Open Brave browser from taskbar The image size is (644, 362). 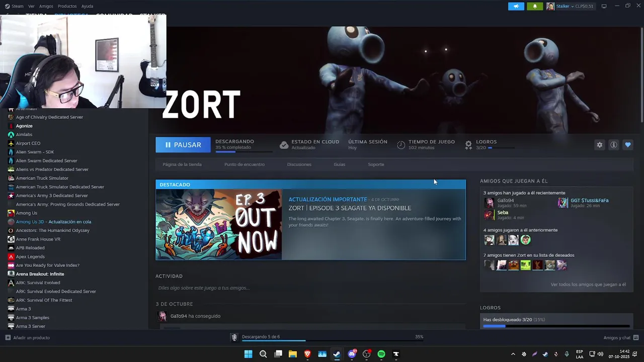coord(307,354)
